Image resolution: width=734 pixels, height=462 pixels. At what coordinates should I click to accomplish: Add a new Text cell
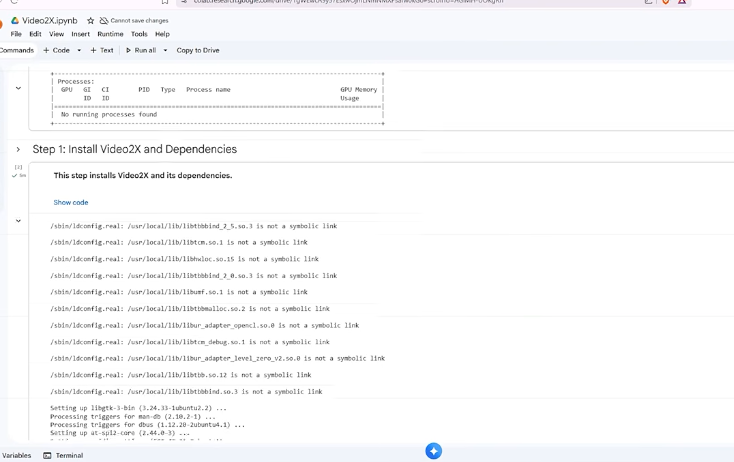[x=102, y=50]
